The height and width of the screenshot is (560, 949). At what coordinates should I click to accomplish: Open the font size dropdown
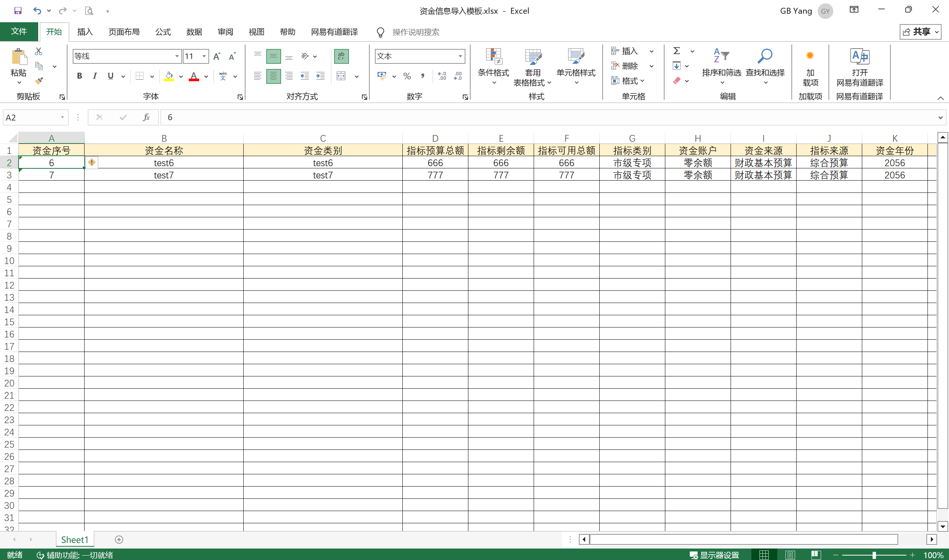coord(204,56)
